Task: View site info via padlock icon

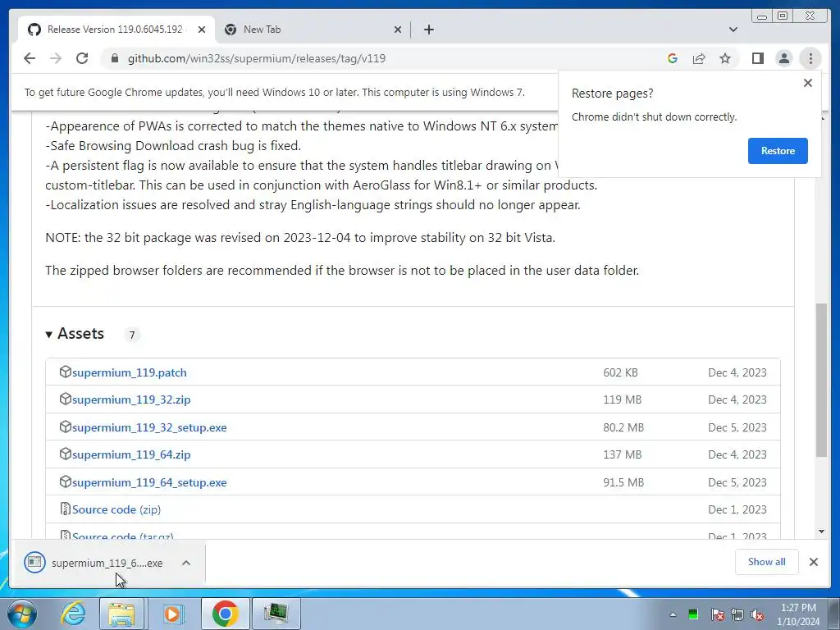Action: (x=115, y=58)
